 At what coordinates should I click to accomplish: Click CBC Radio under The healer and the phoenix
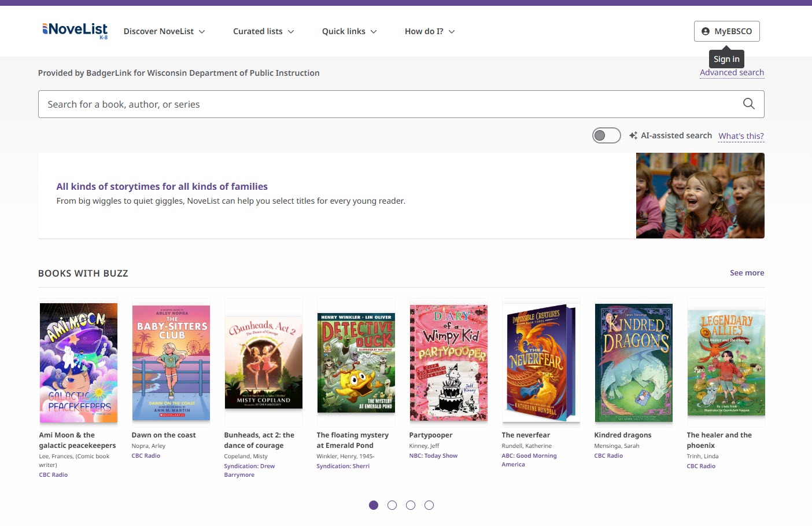click(701, 466)
